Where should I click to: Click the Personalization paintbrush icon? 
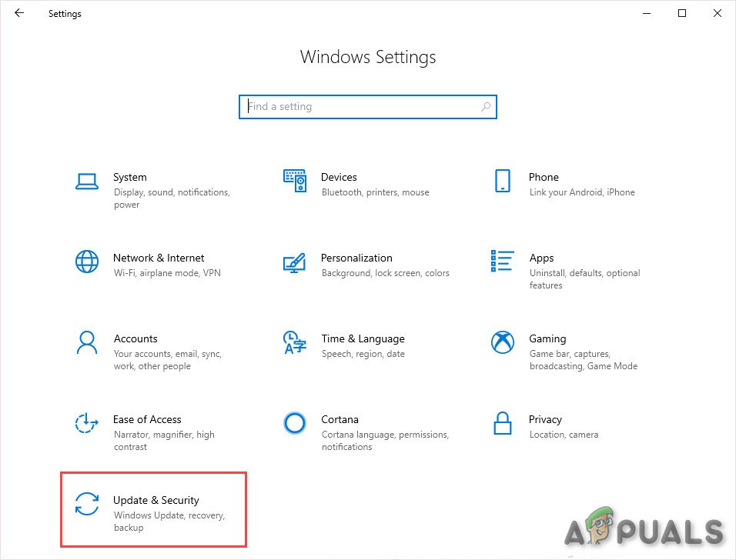(x=295, y=262)
